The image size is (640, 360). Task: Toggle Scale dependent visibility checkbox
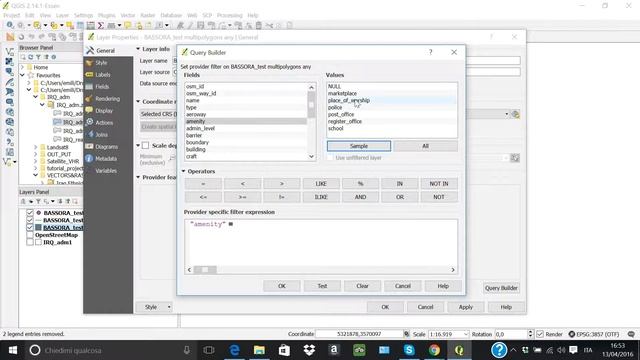[x=145, y=145]
